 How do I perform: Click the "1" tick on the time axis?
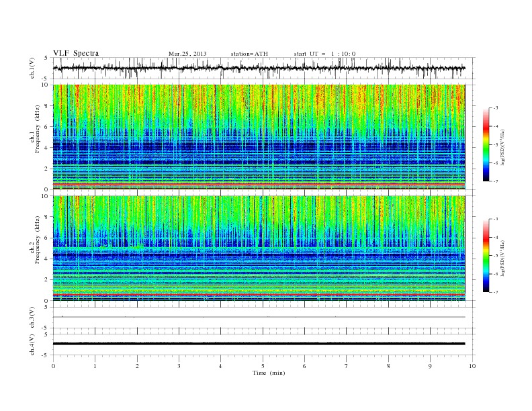click(95, 366)
